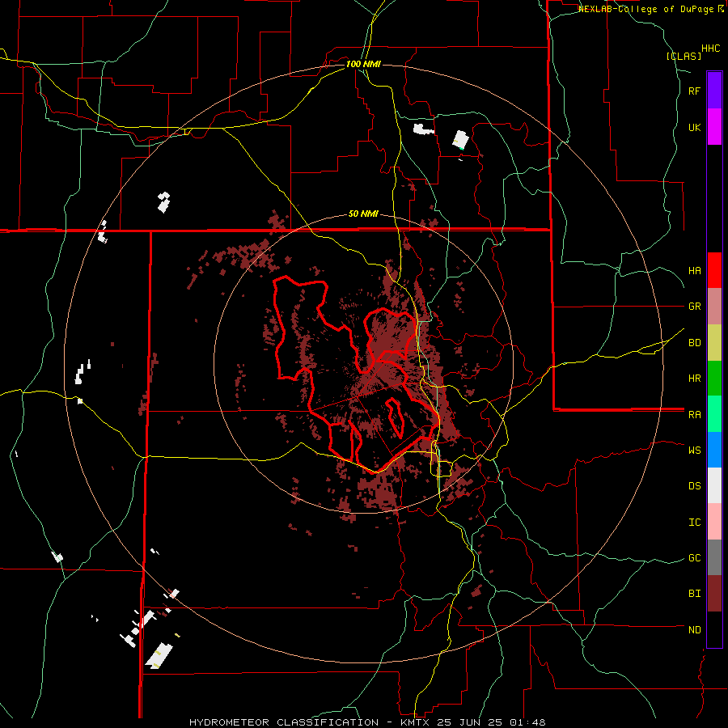Screen dimensions: 728x728
Task: Pick the HR green legend swatch
Action: click(x=714, y=379)
